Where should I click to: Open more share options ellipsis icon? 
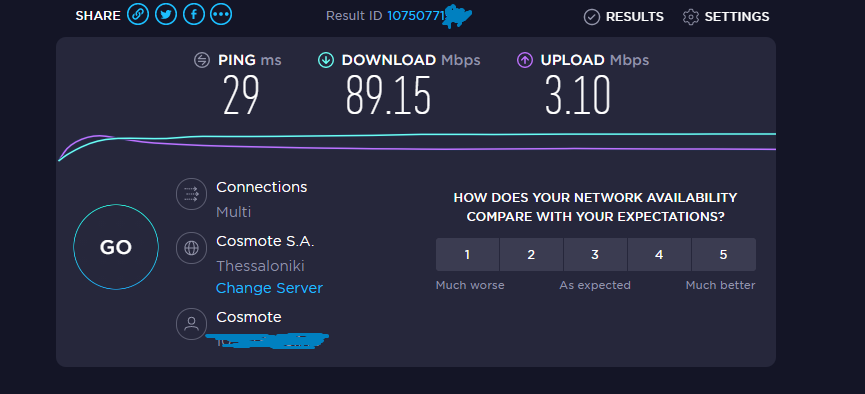221,14
